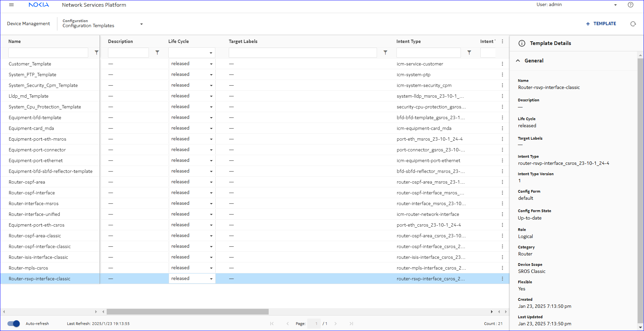644x331 pixels.
Task: Click the + TEMPLATE button
Action: pyautogui.click(x=601, y=24)
